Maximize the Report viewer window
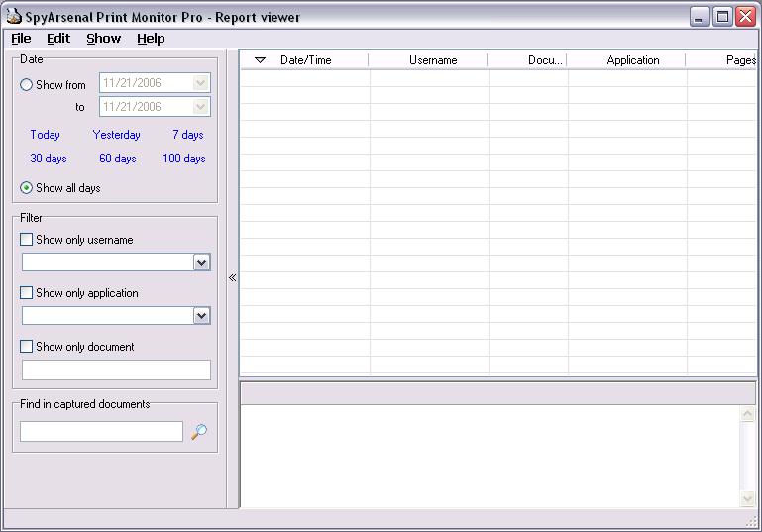762x532 pixels. pyautogui.click(x=722, y=17)
